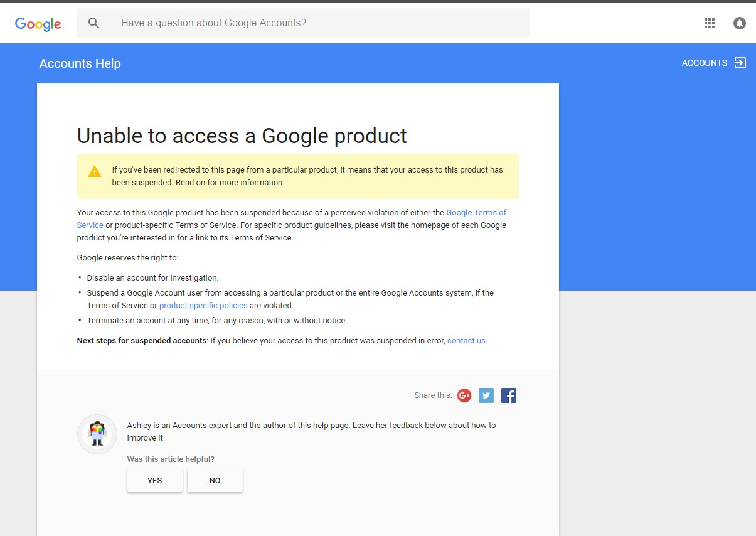
Task: Open the Google apps grid
Action: 710,23
